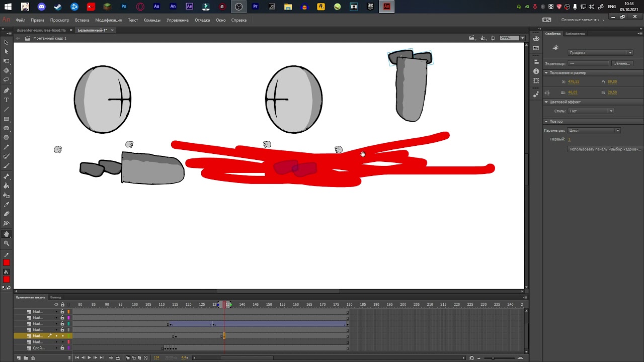
Task: Select the PolyStar polygon tool
Action: coord(7,138)
